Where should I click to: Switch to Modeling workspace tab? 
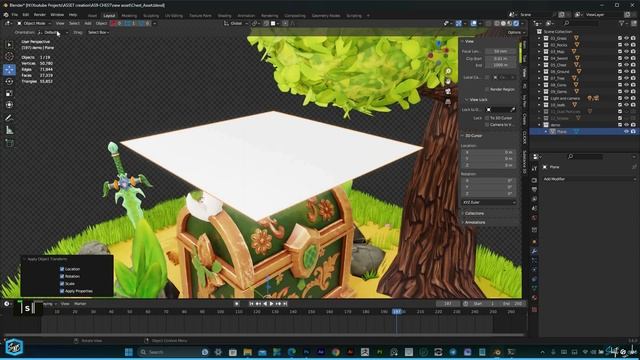129,16
